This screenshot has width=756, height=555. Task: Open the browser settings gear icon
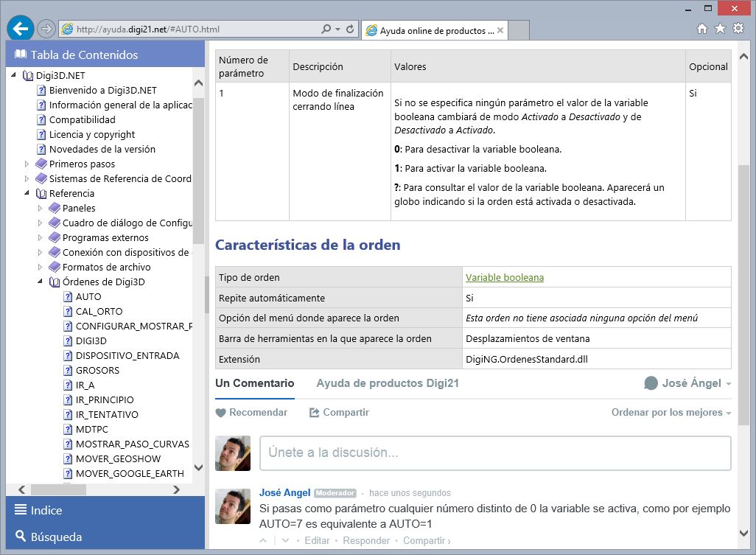[738, 29]
